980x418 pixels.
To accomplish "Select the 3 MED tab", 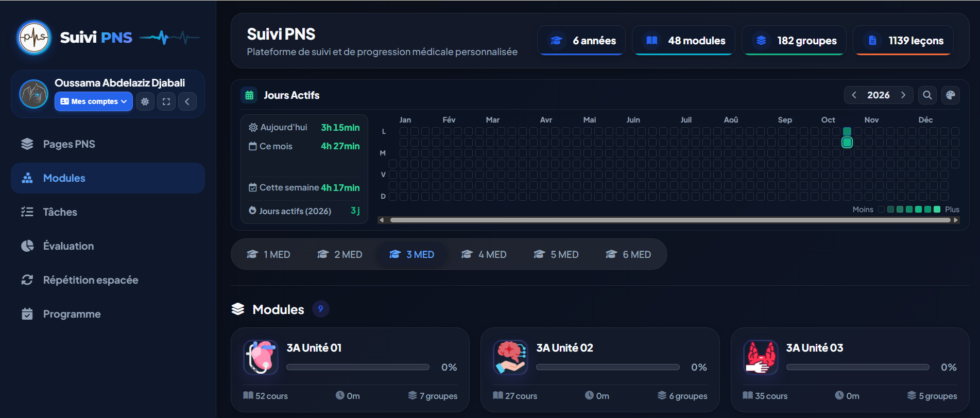I will coord(412,254).
